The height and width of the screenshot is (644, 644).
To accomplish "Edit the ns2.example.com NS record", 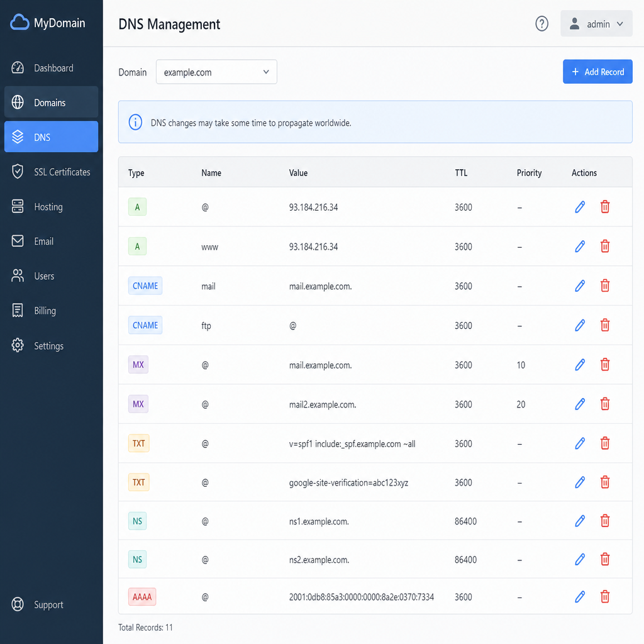I will click(x=579, y=559).
